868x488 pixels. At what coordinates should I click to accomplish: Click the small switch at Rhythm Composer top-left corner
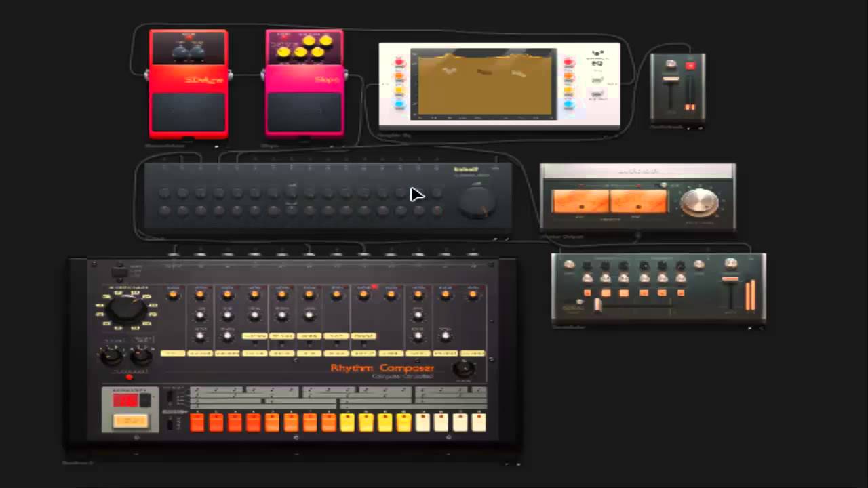click(119, 271)
